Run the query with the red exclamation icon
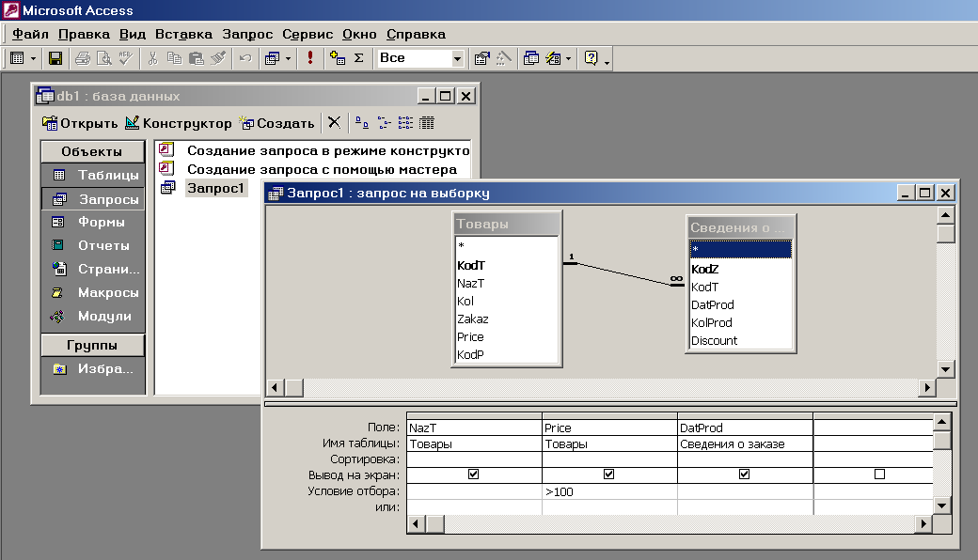The height and width of the screenshot is (560, 978). tap(310, 58)
